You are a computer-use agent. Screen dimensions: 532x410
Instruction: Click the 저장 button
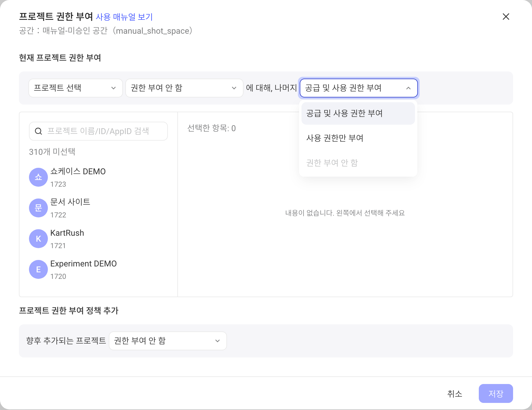click(496, 393)
